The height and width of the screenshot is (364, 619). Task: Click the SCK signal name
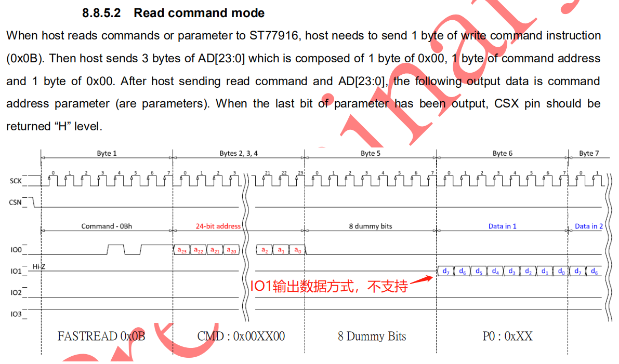[x=16, y=181]
